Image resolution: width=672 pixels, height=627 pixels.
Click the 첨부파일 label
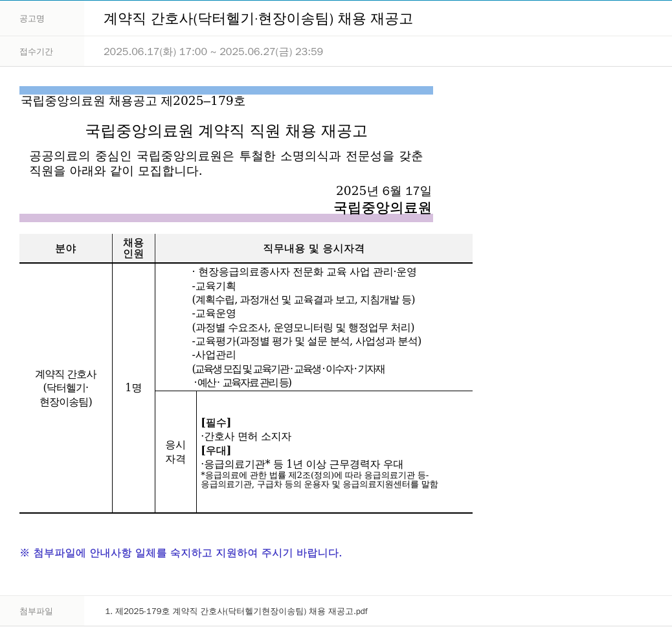[36, 611]
